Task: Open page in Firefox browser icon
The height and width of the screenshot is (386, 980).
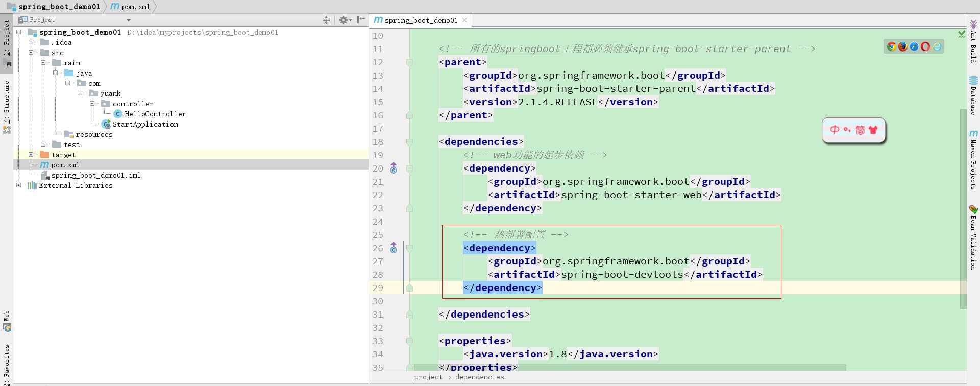Action: tap(903, 46)
